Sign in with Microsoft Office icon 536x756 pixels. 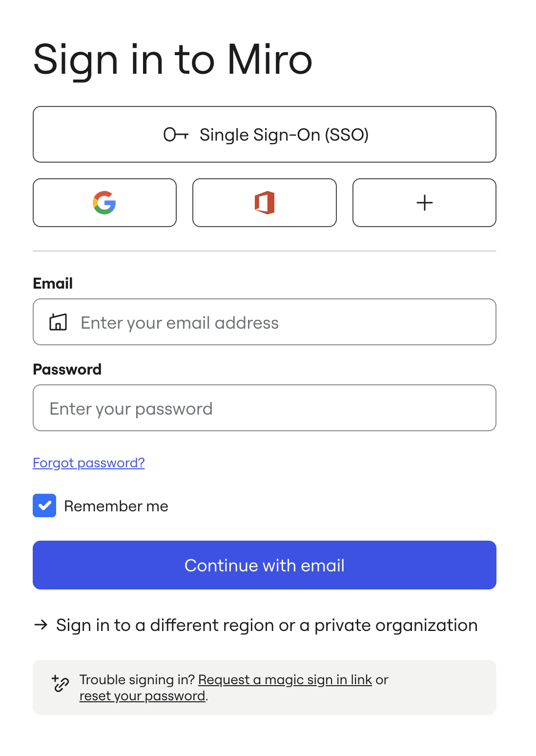265,203
